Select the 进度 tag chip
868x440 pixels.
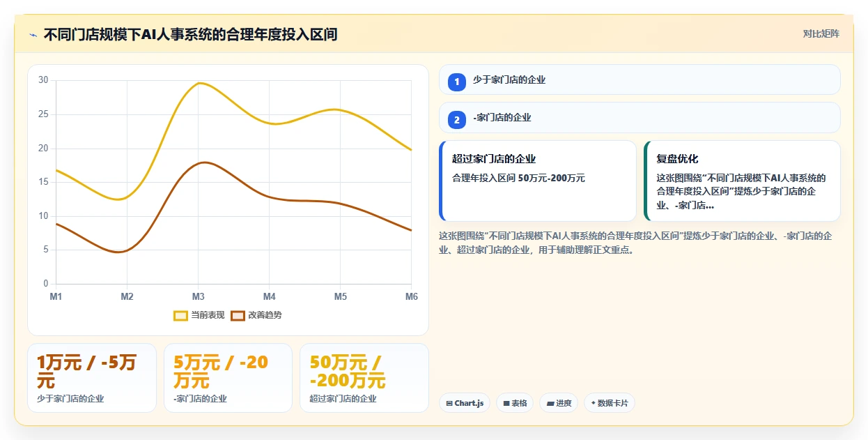tap(559, 403)
